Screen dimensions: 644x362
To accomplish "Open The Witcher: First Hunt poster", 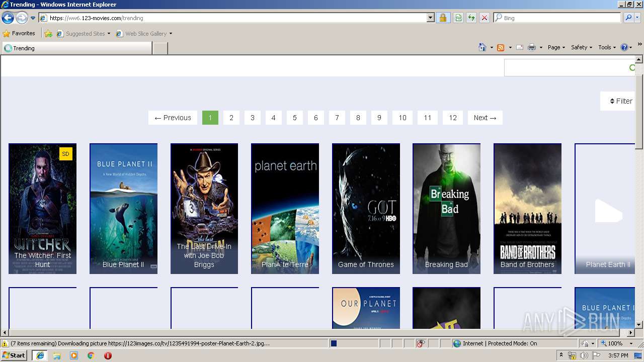I will pyautogui.click(x=43, y=209).
